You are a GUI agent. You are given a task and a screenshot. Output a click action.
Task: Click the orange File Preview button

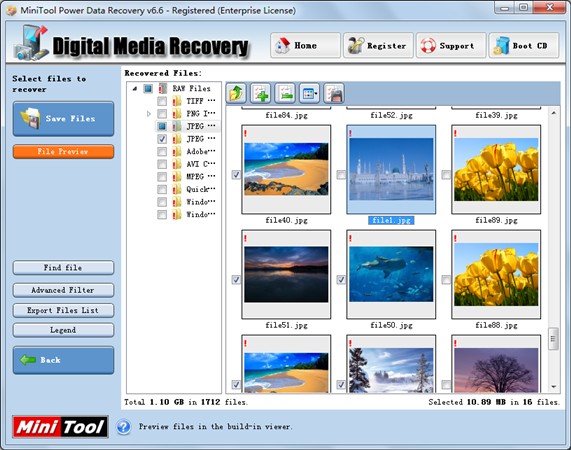(63, 151)
